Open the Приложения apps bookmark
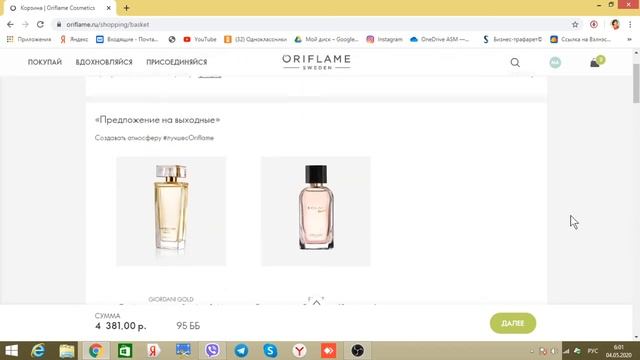This screenshot has width=640, height=360. coord(29,39)
